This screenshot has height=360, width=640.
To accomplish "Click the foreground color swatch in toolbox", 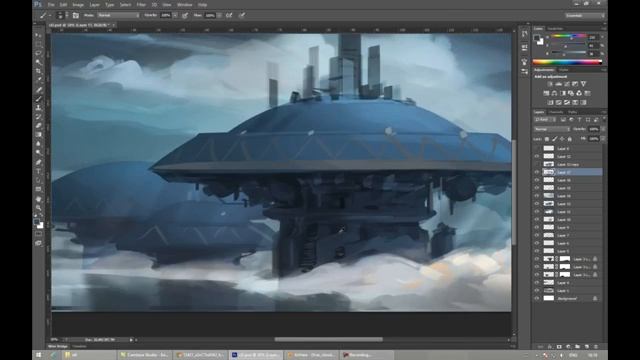I will click(x=37, y=222).
